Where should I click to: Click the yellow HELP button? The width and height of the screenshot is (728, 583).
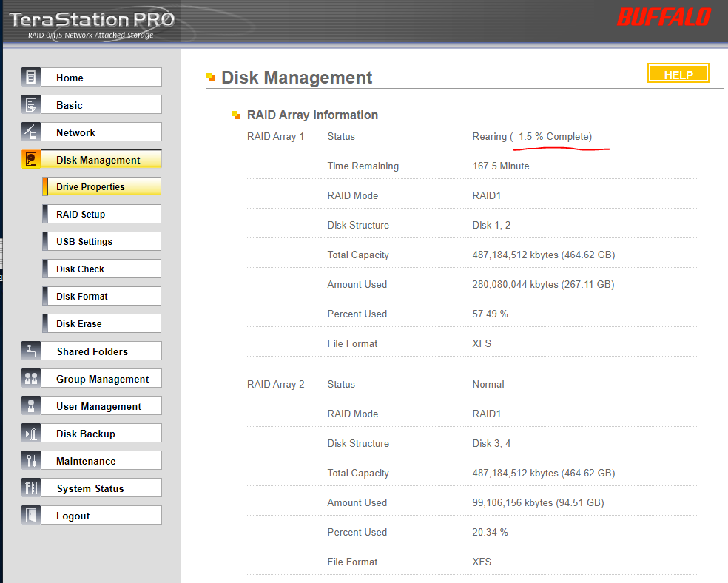[678, 73]
